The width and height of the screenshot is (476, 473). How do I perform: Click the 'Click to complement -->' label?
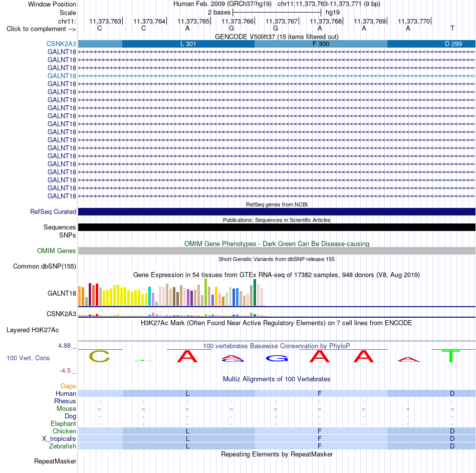click(41, 29)
